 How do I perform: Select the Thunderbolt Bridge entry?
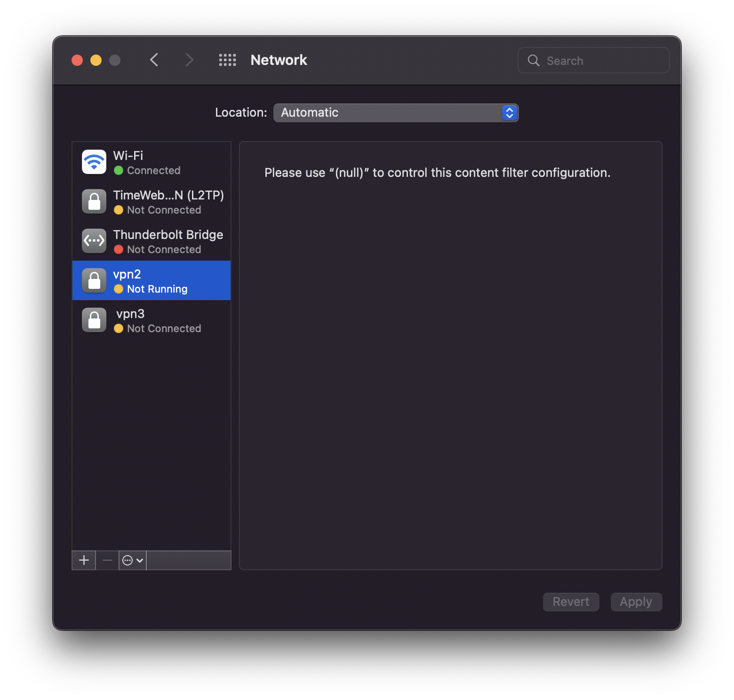click(152, 241)
